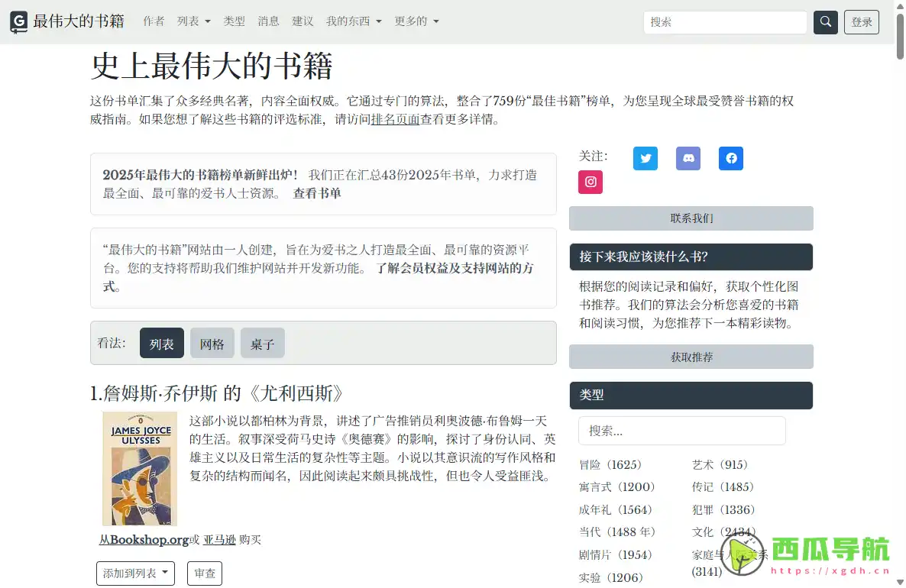Open genre 剧情片 (1954)
The width and height of the screenshot is (906, 588).
(x=616, y=554)
